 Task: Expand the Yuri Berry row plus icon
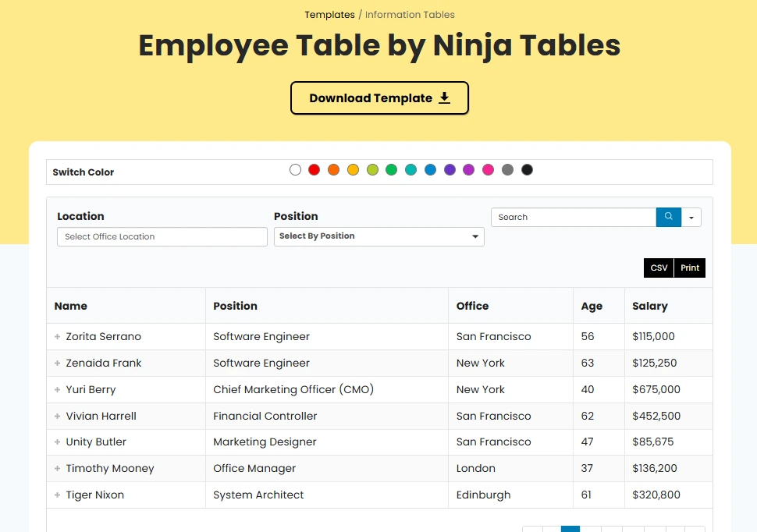pos(57,389)
